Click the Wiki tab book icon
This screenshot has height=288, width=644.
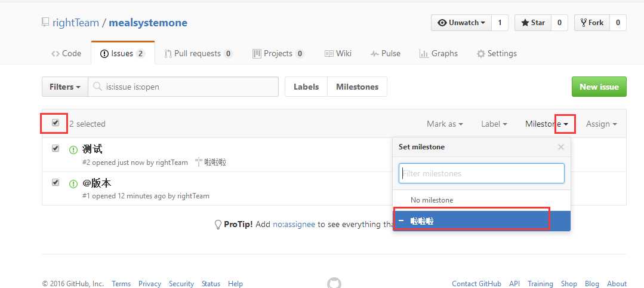click(329, 54)
